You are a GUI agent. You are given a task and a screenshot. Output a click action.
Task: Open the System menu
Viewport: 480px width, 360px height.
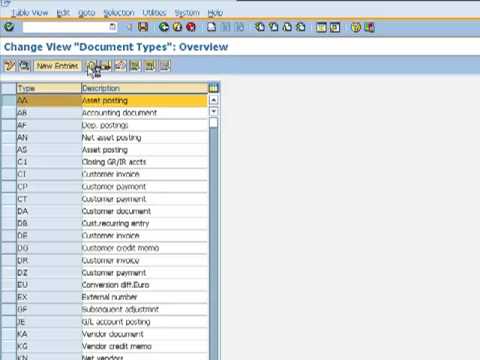(187, 13)
